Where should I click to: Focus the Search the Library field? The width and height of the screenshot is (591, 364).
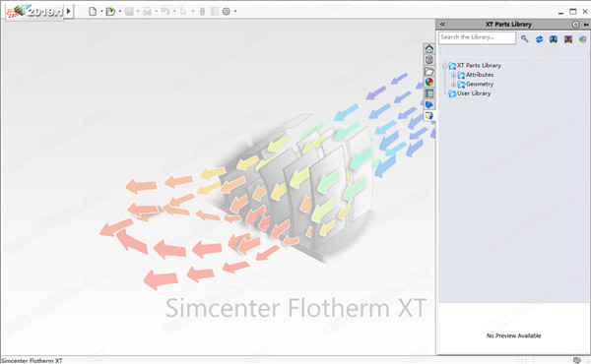[477, 37]
